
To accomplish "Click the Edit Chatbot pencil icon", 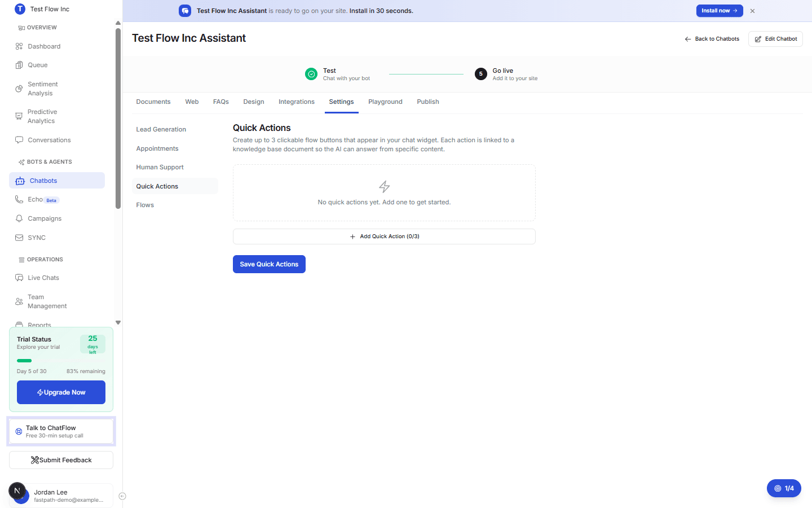I will [x=758, y=39].
